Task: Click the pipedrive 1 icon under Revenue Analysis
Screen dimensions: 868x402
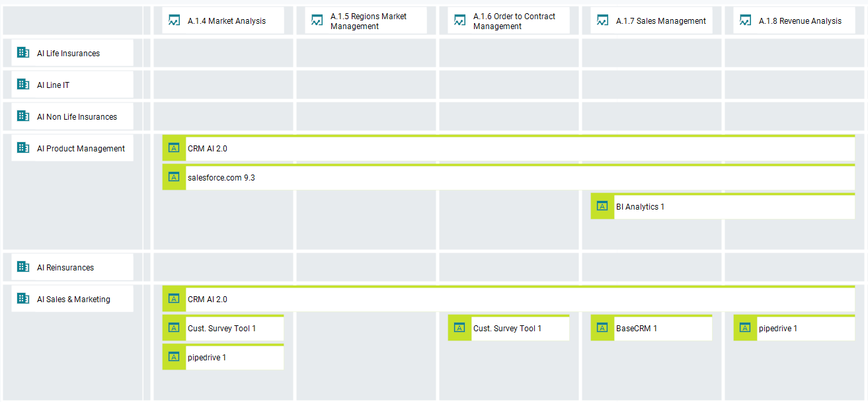Action: (745, 327)
